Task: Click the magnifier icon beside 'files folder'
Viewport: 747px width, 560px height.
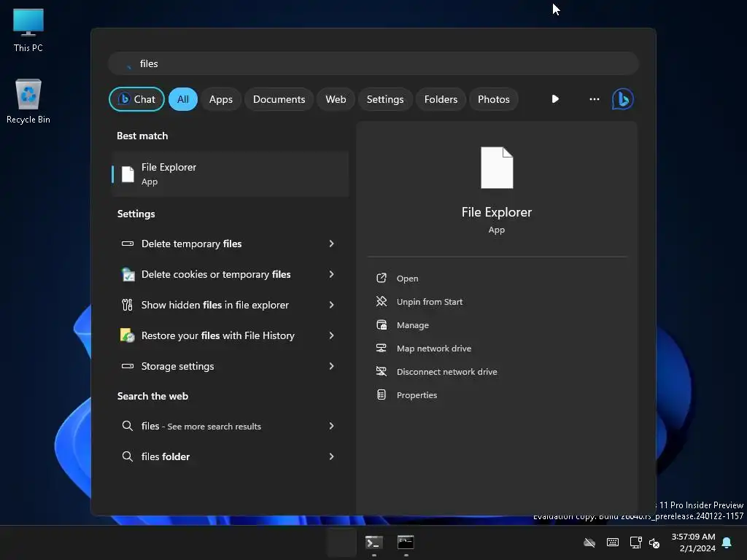Action: [x=127, y=456]
